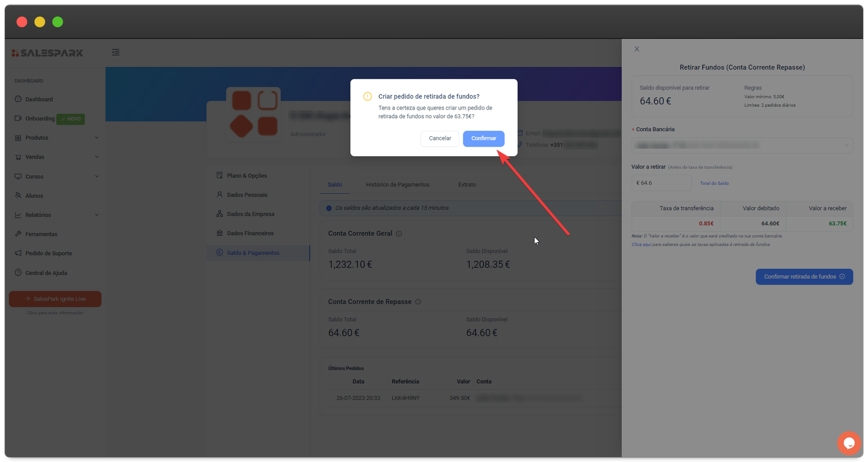The width and height of the screenshot is (868, 462).
Task: Expand the Vendas sidebar menu
Action: pos(97,157)
